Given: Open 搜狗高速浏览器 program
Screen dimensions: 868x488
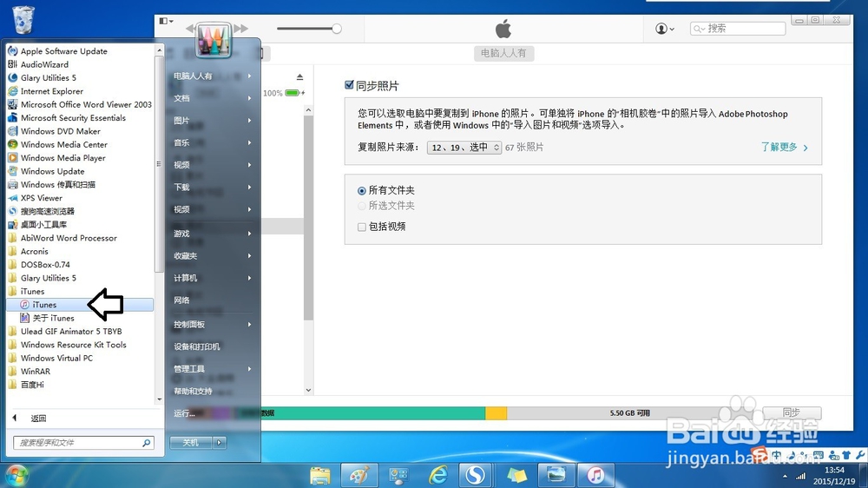Looking at the screenshot, I should (42, 211).
